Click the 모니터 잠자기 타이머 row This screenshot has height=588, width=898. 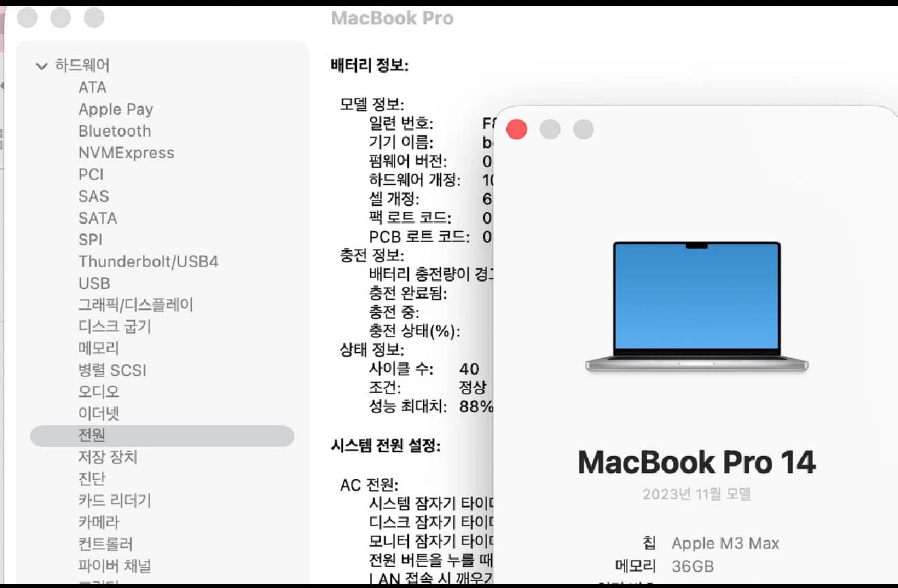(431, 542)
